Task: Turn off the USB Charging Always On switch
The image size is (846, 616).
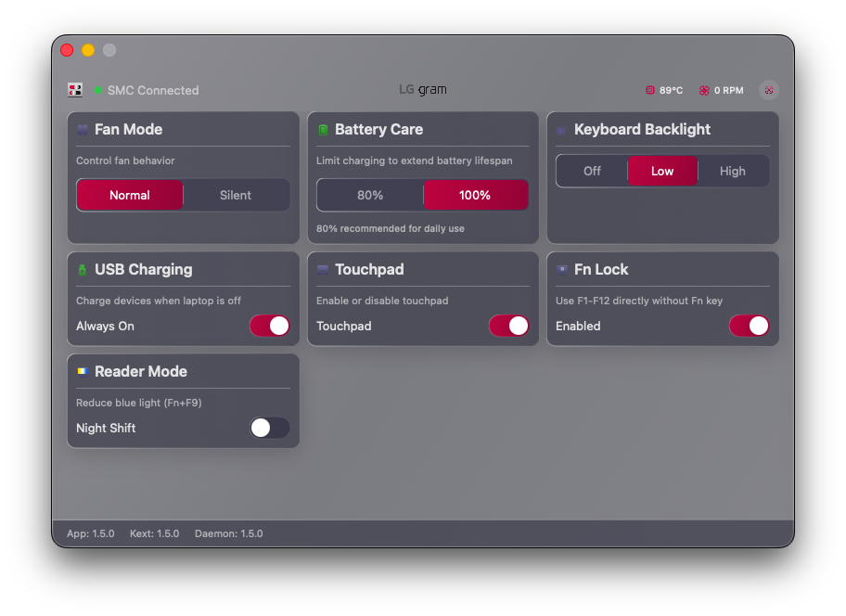Action: pos(270,326)
